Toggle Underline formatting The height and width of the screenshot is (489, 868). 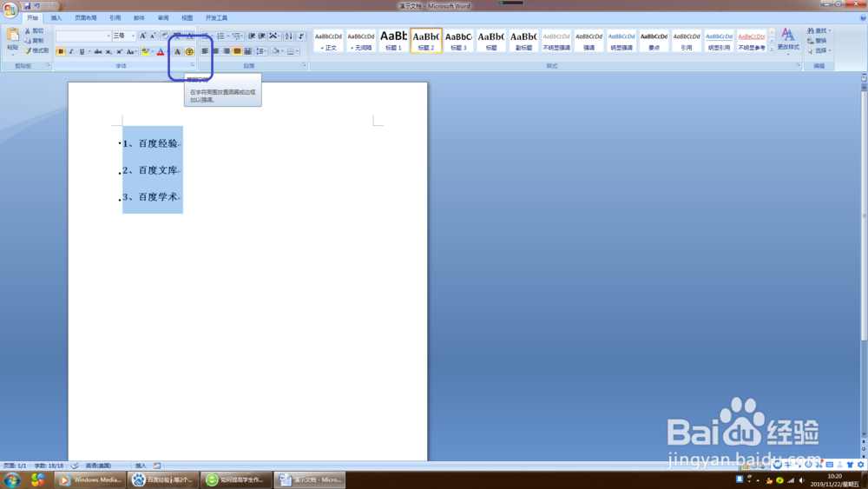tap(82, 51)
